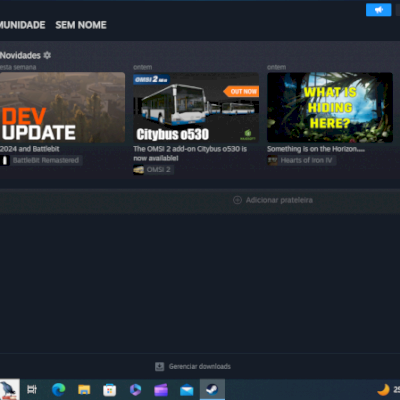Click Adicionar prateleira button
Image resolution: width=400 pixels, height=400 pixels.
click(x=273, y=200)
